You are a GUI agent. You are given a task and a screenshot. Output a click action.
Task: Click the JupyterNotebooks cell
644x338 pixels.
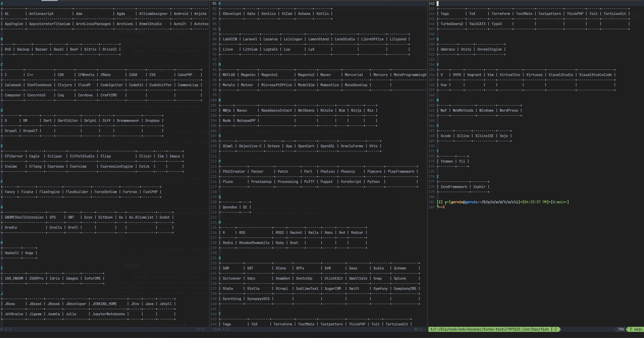click(x=109, y=314)
